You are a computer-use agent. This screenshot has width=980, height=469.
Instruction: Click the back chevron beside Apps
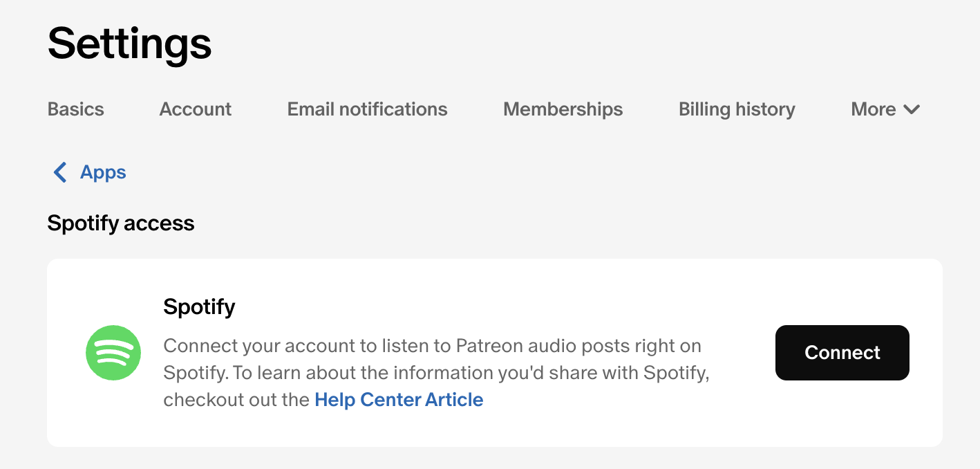click(60, 172)
